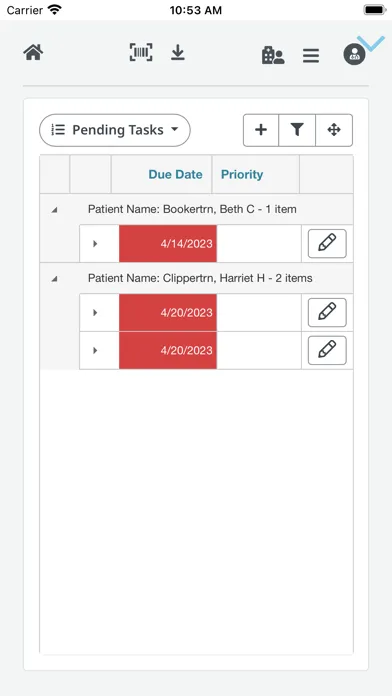Tap the download arrow icon
The height and width of the screenshot is (696, 392).
(178, 53)
